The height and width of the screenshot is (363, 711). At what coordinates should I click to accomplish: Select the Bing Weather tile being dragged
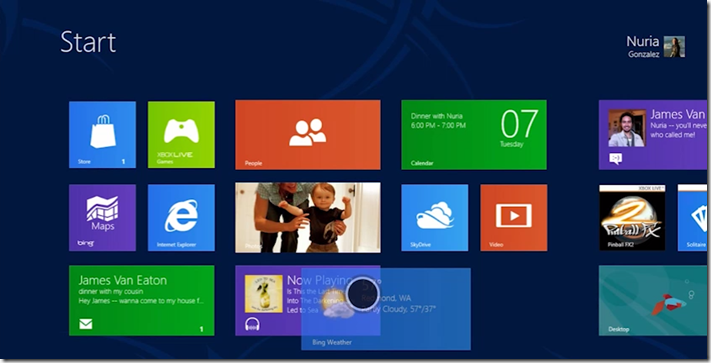[x=386, y=309]
